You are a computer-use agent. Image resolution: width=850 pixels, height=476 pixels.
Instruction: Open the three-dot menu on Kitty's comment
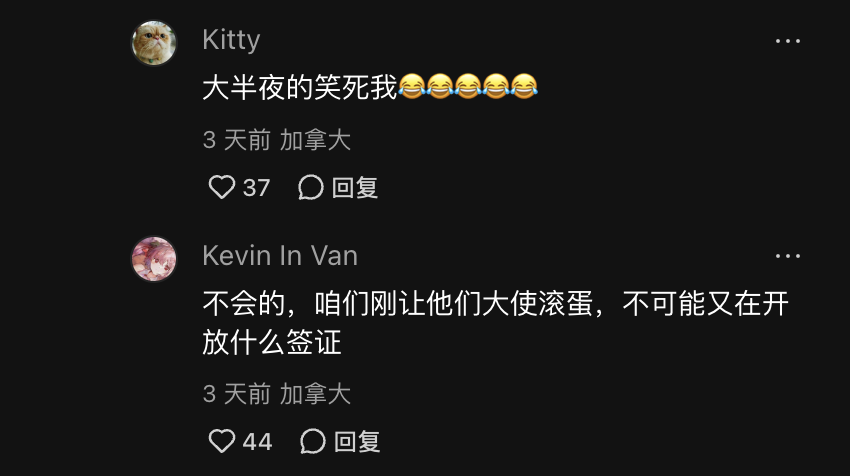[787, 41]
